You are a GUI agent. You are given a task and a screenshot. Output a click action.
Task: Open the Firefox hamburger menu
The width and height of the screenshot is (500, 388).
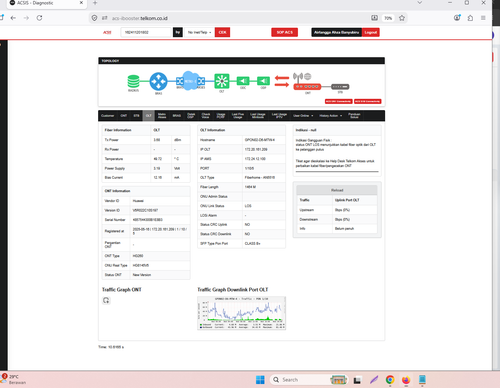click(x=483, y=18)
